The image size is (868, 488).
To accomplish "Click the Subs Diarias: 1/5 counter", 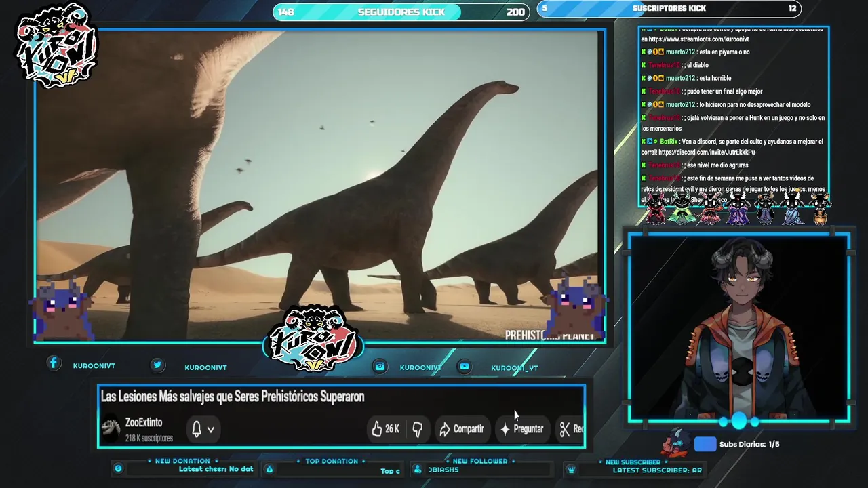I will click(749, 445).
